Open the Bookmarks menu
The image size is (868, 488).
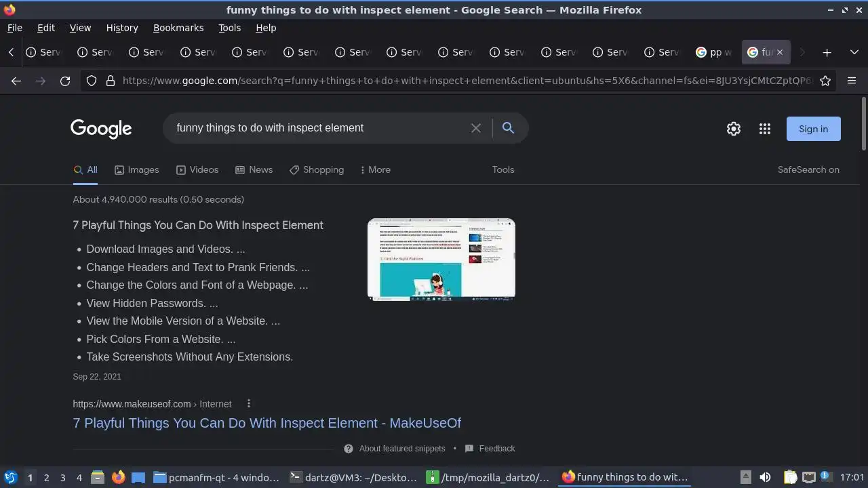178,28
